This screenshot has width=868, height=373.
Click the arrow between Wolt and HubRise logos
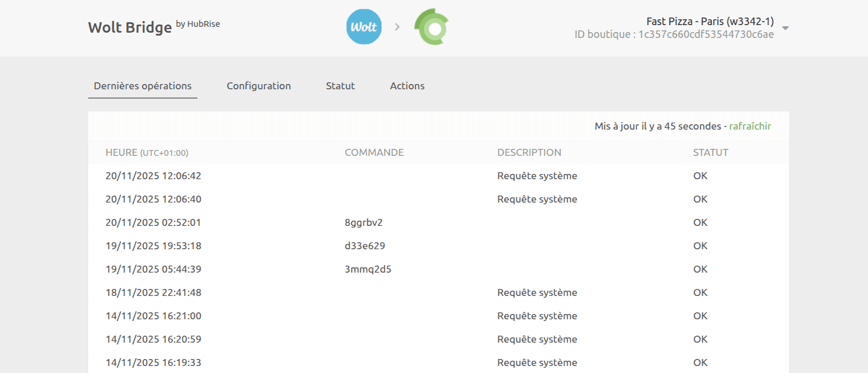point(397,27)
